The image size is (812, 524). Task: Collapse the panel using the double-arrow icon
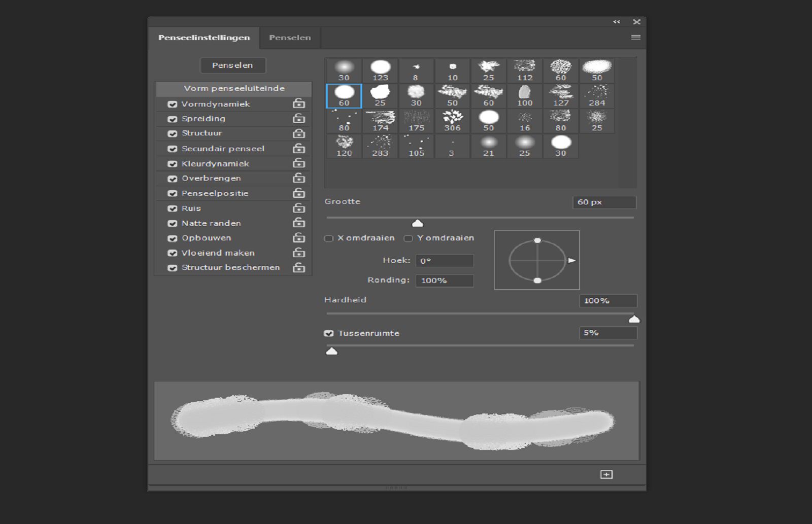[x=617, y=22]
